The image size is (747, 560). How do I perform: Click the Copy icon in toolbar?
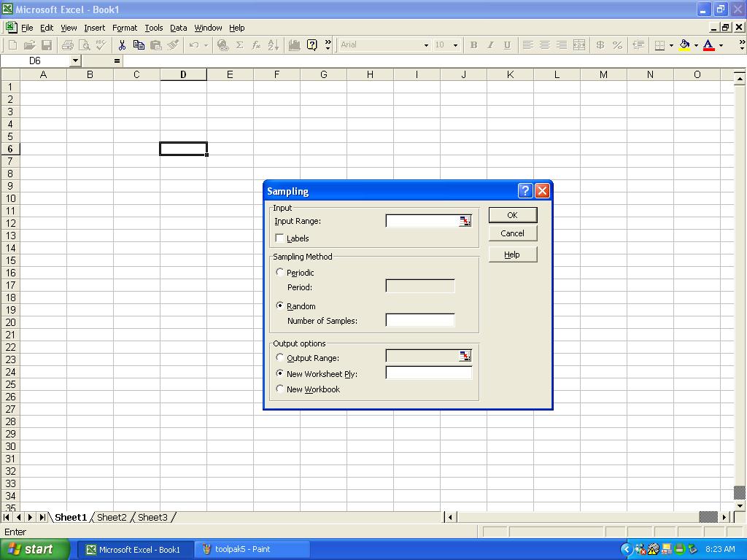pos(139,45)
